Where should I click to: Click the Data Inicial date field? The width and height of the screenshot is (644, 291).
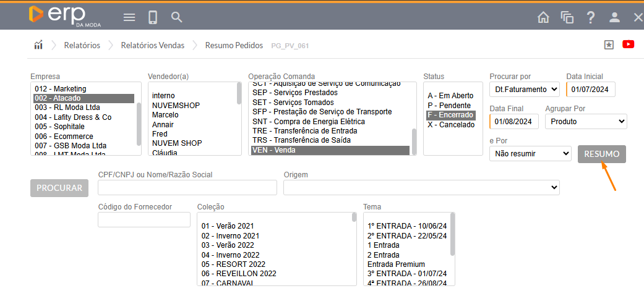point(591,90)
